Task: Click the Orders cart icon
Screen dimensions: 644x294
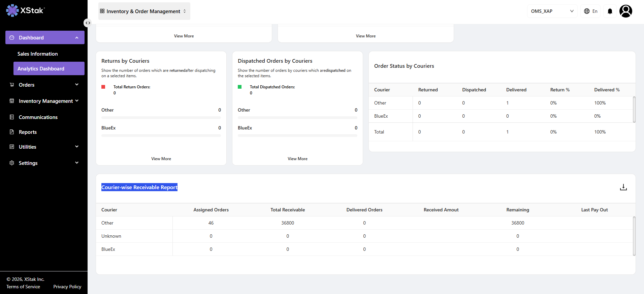Action: (12, 85)
